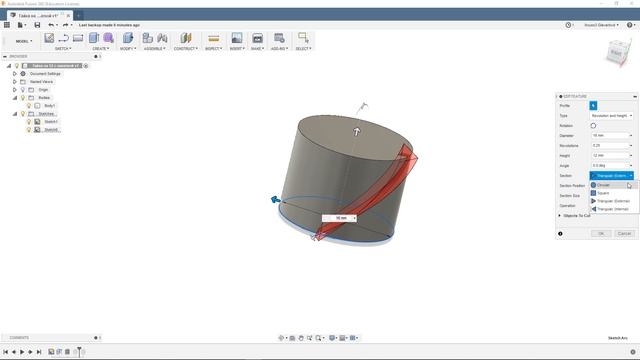Toggle visibility of the second sketch
The image size is (640, 360).
(x=29, y=129)
